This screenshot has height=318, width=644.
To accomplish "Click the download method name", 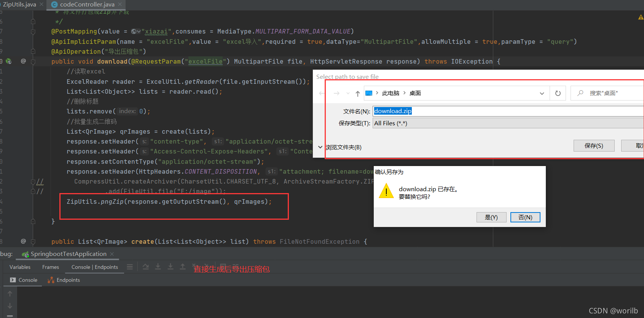I will click(x=112, y=61).
